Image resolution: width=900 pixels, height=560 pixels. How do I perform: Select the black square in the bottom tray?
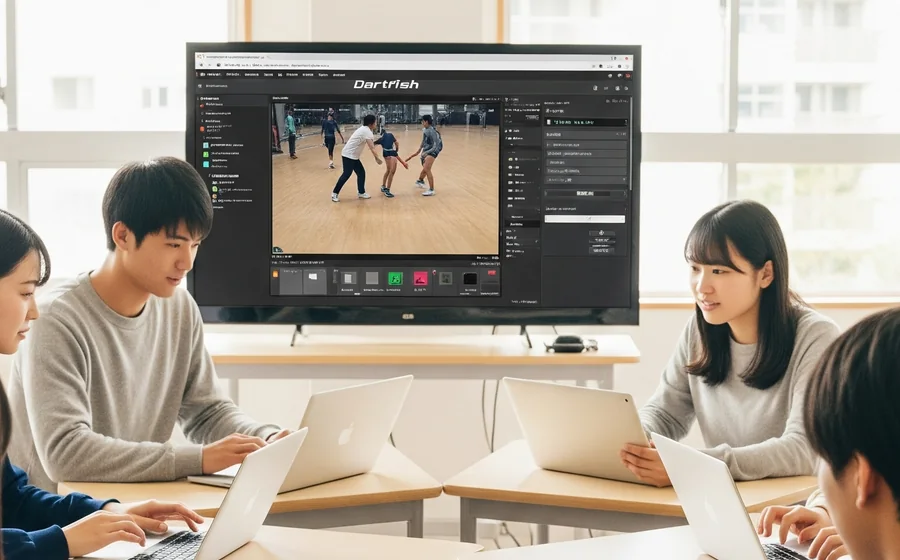470,279
